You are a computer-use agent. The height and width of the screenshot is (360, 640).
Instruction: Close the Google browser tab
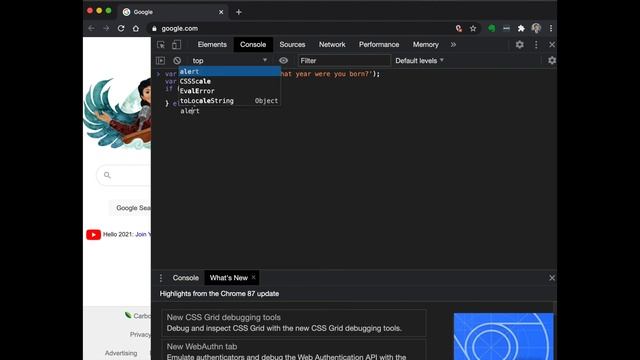click(221, 12)
